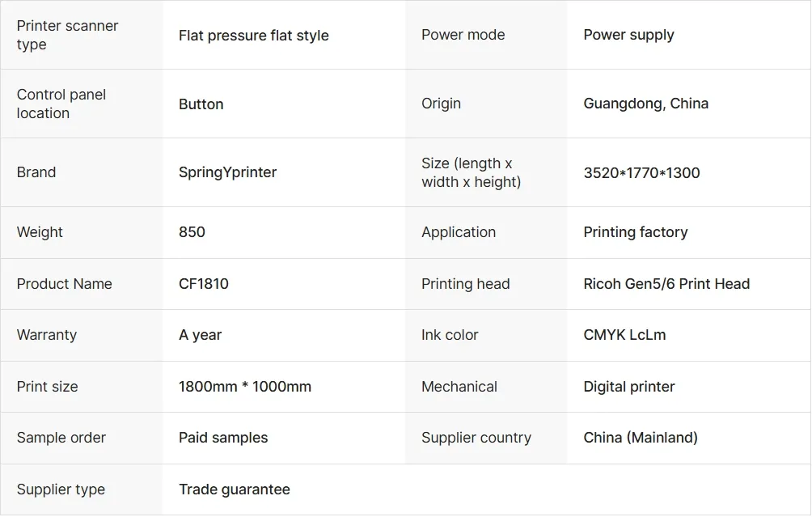Select the "Guangdong, China" origin value
812x517 pixels.
pyautogui.click(x=645, y=104)
